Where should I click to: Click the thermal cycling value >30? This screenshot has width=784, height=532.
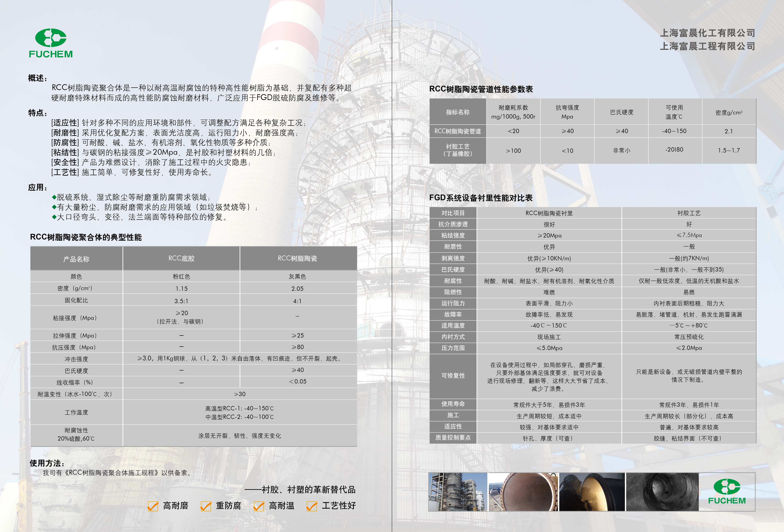[x=240, y=394]
